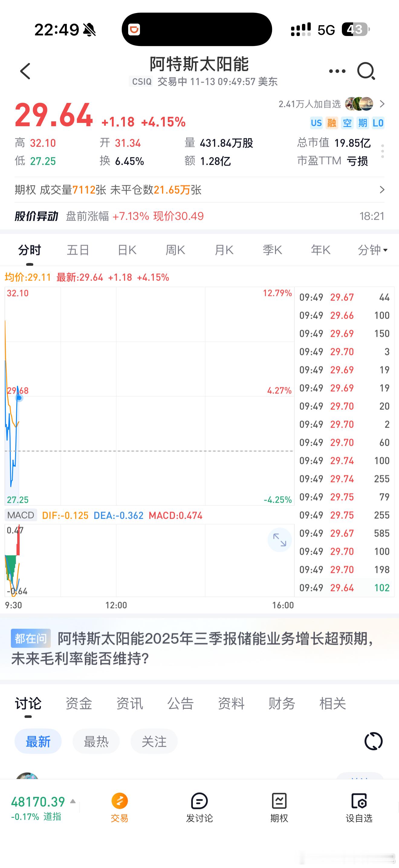Image resolution: width=399 pixels, height=868 pixels.
Task: Open the 资金 section tab
Action: 79,704
